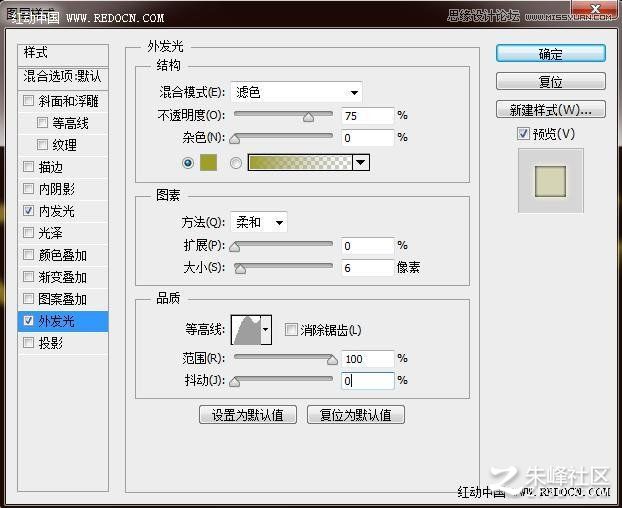Image resolution: width=622 pixels, height=508 pixels.
Task: Click the 杂色 noise slider handle
Action: 235,139
